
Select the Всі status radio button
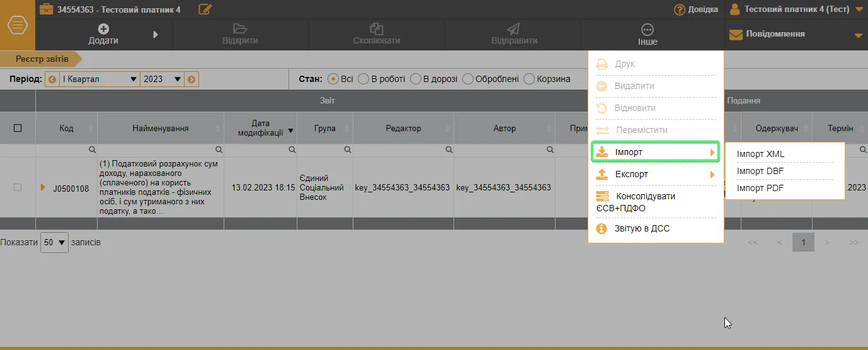[x=333, y=79]
